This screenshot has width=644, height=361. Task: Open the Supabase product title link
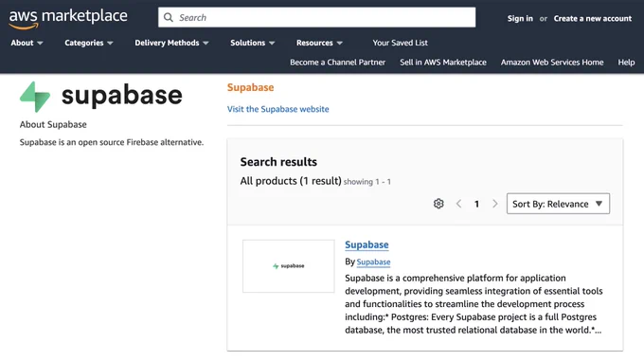pos(367,244)
